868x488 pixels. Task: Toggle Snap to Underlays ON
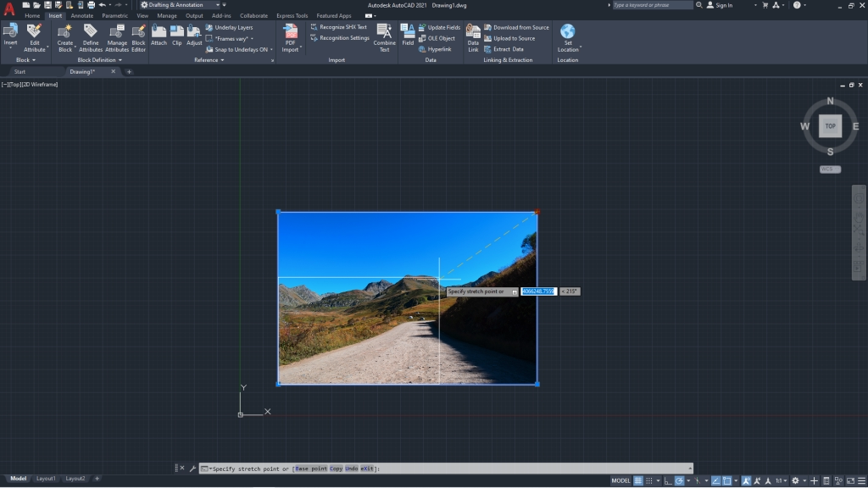coord(240,48)
